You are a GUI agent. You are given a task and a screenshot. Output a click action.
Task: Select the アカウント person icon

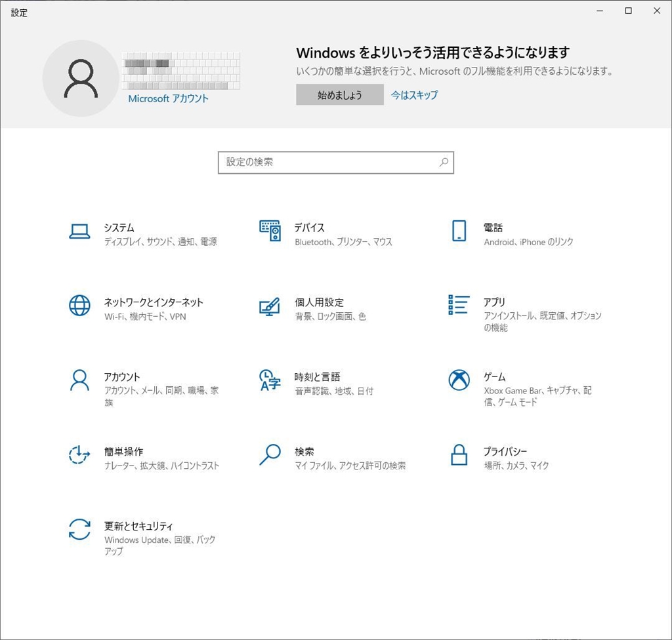79,380
